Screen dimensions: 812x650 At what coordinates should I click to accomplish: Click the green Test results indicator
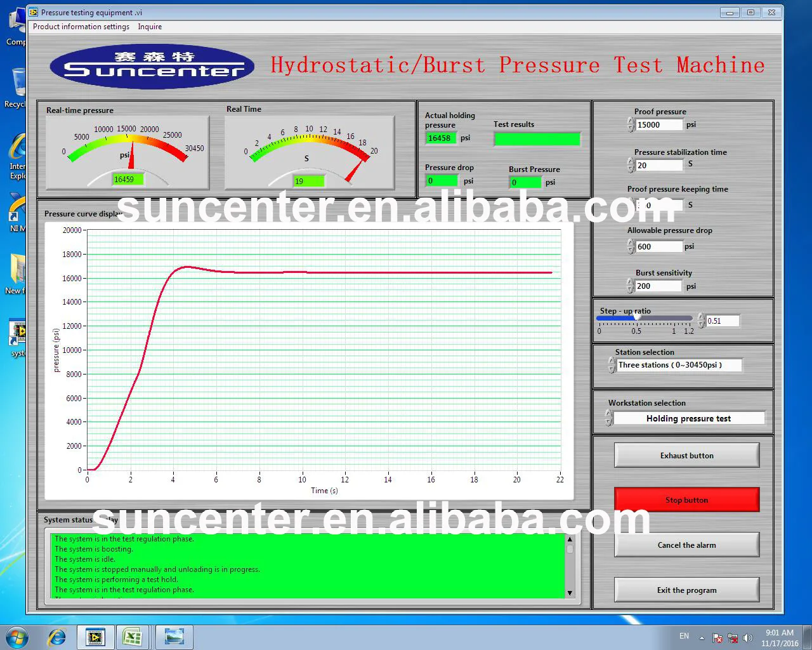(x=537, y=139)
